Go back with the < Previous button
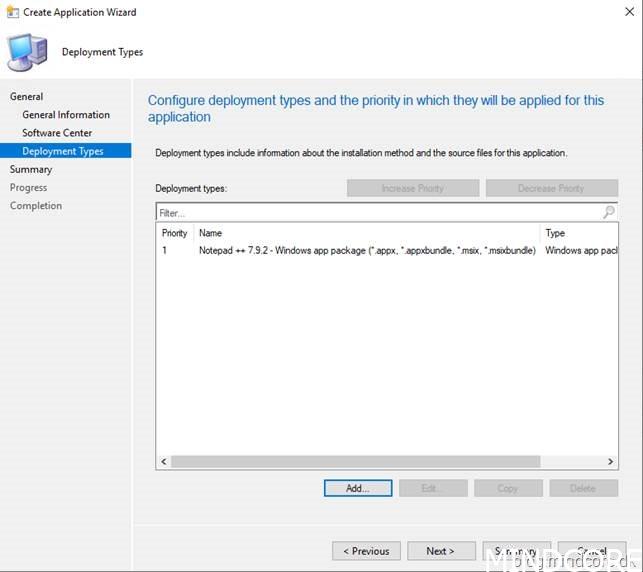643x572 pixels. click(366, 551)
